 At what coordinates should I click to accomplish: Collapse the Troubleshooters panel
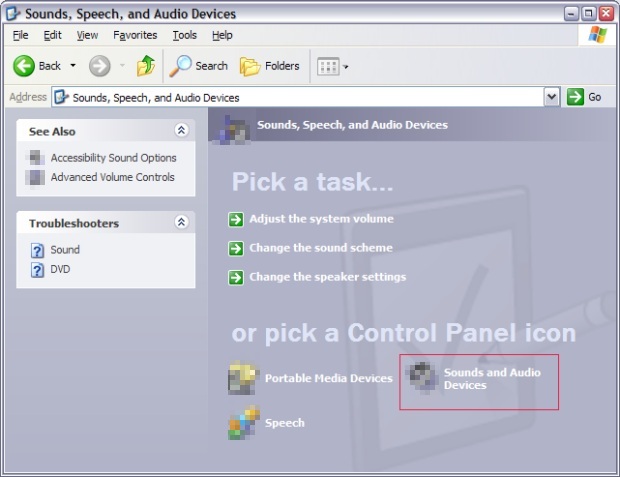click(181, 222)
